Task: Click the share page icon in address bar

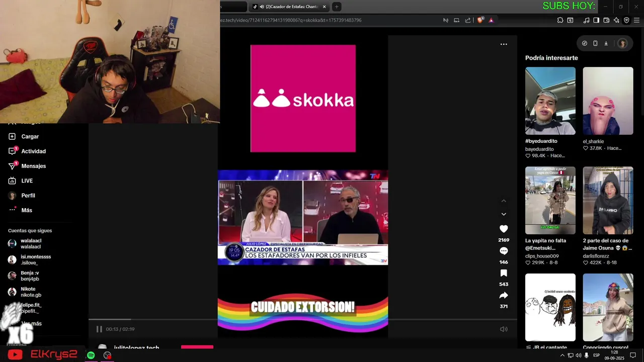Action: coord(468,20)
